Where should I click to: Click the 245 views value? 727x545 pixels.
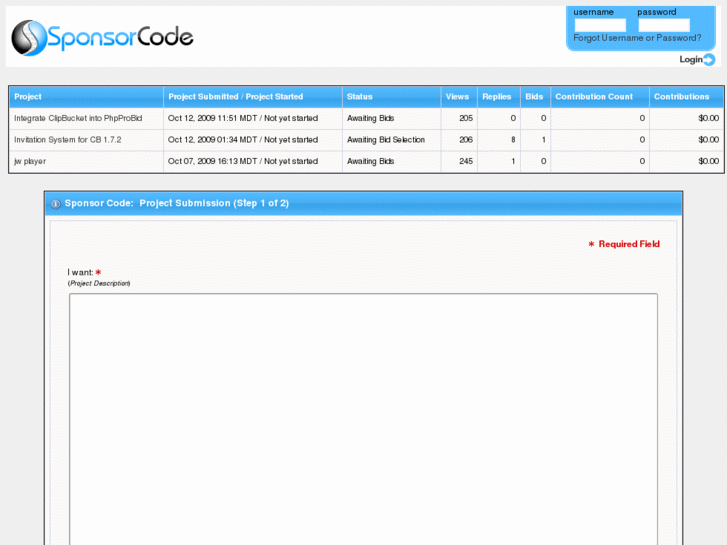[x=466, y=161]
